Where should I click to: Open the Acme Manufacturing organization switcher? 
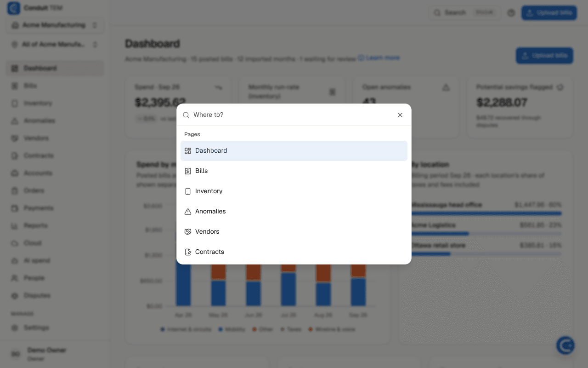coord(55,25)
